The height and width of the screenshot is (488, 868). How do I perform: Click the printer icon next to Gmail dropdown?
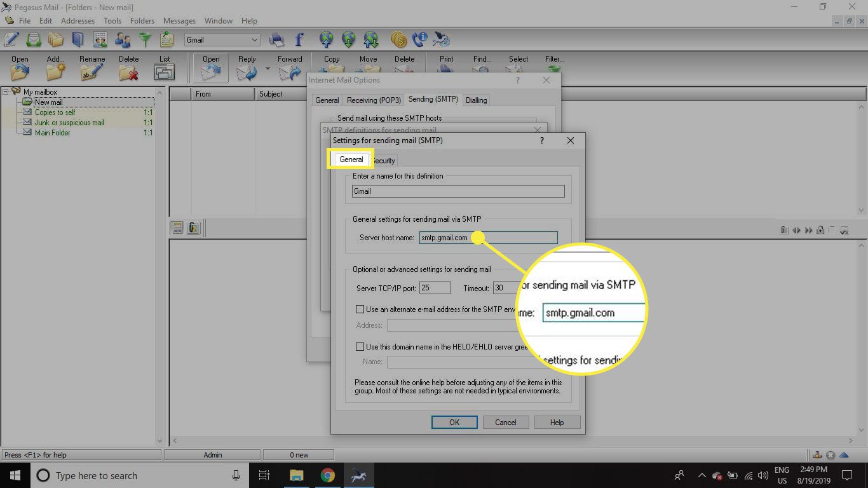point(276,39)
